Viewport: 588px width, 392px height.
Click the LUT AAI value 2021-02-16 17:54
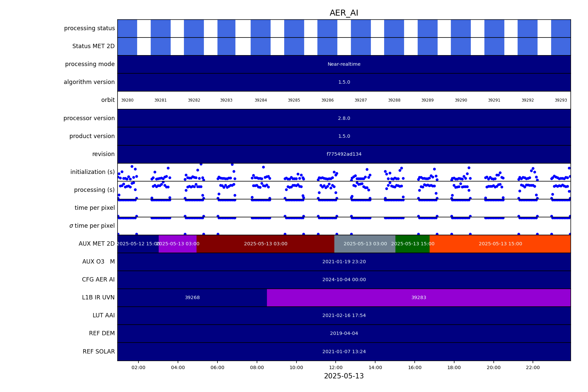[344, 316]
